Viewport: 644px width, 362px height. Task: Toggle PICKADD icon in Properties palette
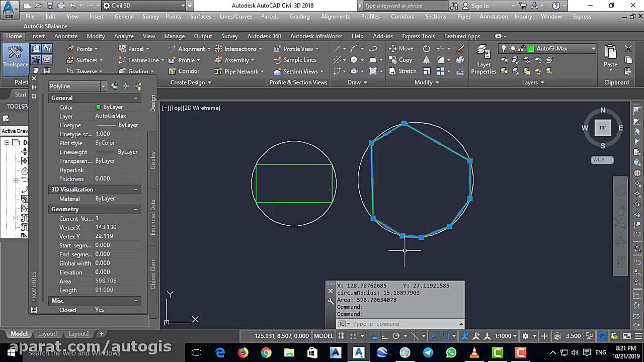[114, 86]
